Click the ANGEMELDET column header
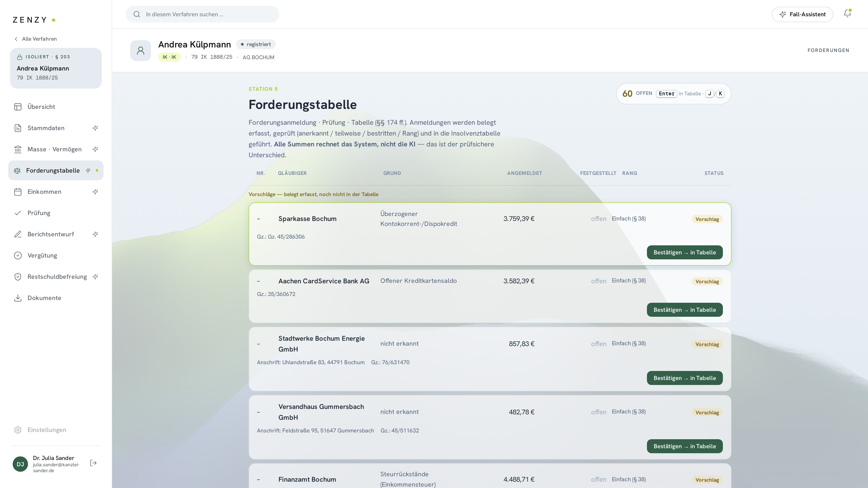868x488 pixels. (x=524, y=173)
